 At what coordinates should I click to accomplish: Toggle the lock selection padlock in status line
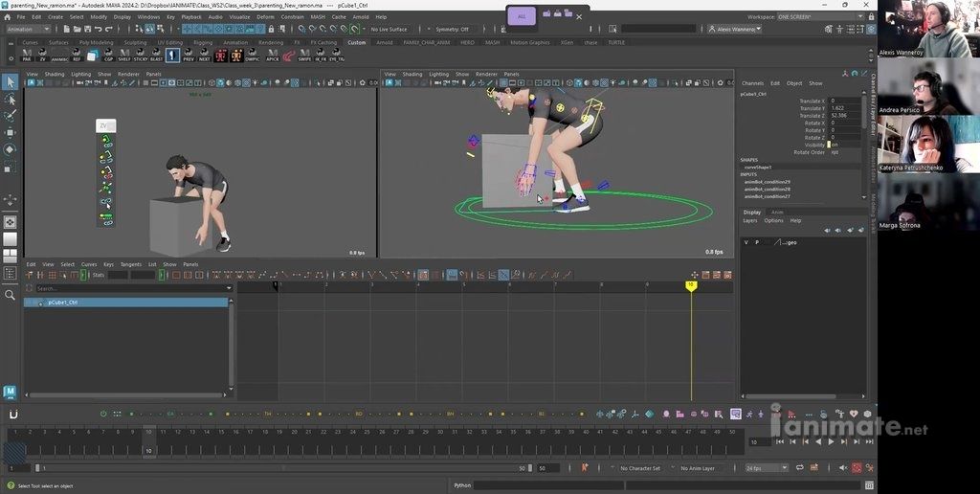click(271, 29)
